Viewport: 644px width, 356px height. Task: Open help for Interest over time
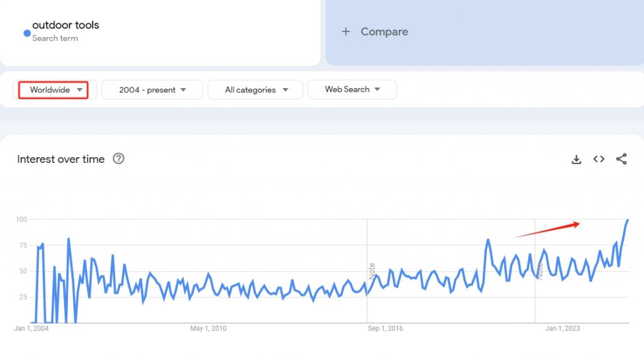click(119, 159)
